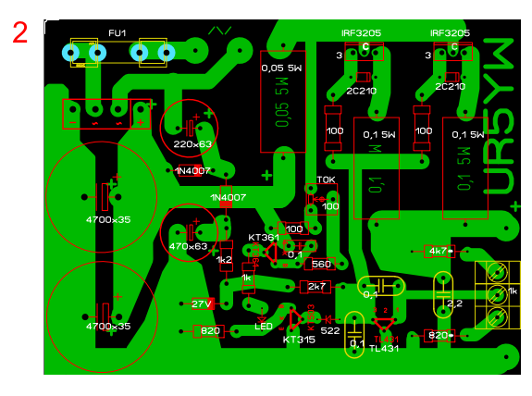532x396 pixels.
Task: Select the KT315 transistor label
Action: coord(299,340)
